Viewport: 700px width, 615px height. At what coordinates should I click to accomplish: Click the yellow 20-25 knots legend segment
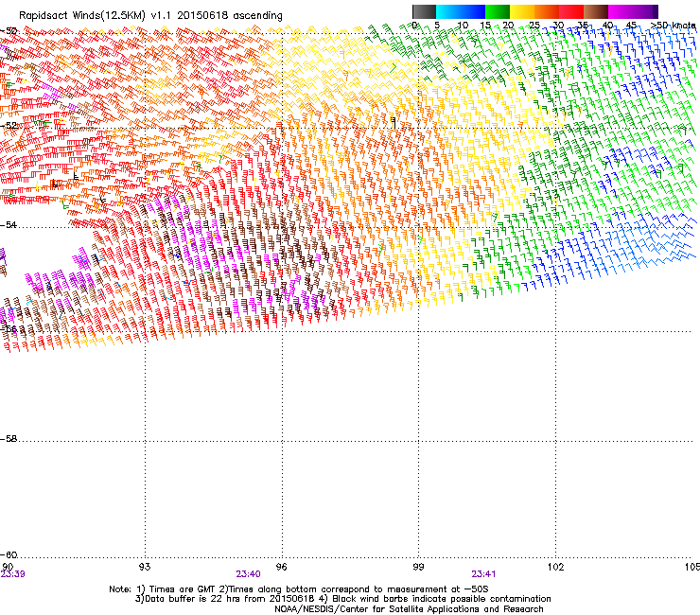(522, 11)
